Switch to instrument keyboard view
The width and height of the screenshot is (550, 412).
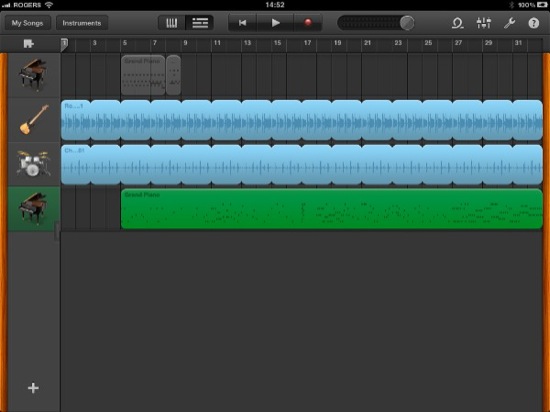click(x=171, y=23)
